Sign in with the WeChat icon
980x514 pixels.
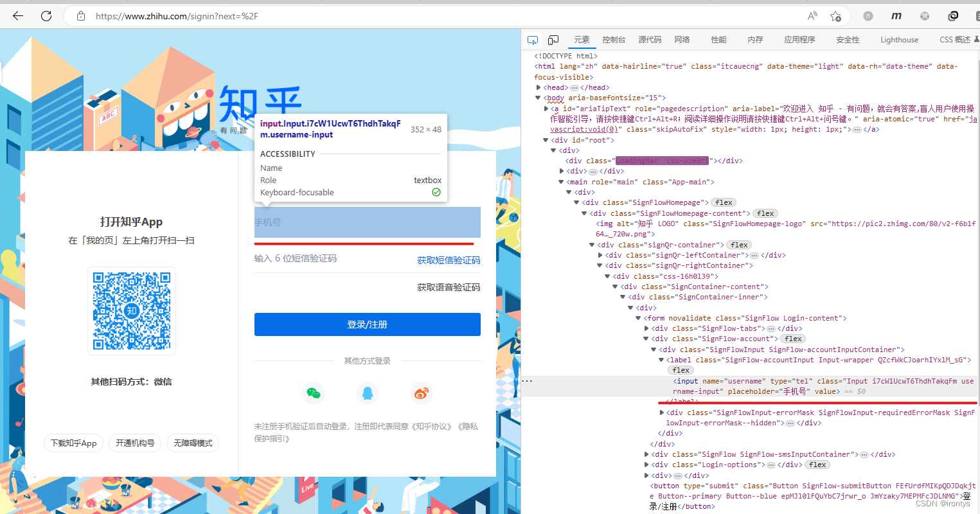314,393
